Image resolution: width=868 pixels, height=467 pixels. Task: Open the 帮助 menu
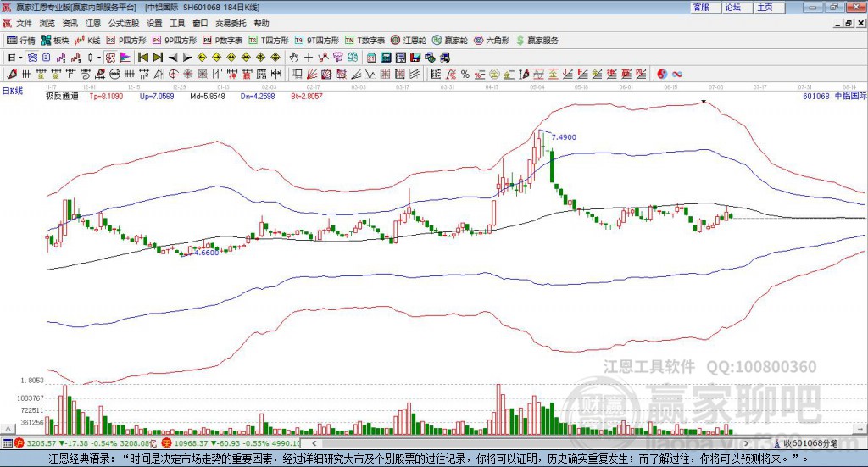pos(261,23)
